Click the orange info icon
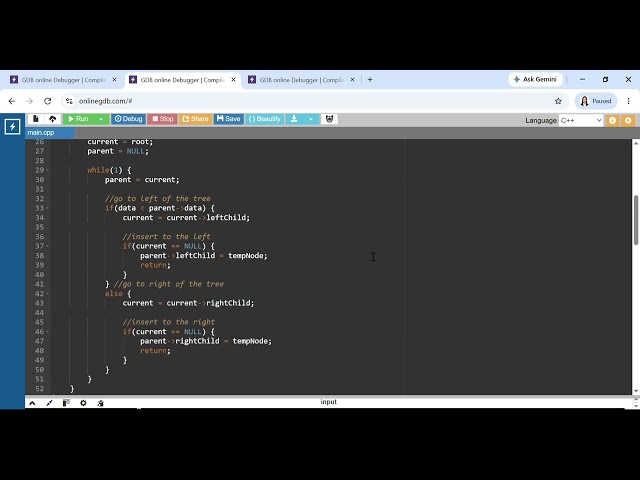 click(x=612, y=120)
